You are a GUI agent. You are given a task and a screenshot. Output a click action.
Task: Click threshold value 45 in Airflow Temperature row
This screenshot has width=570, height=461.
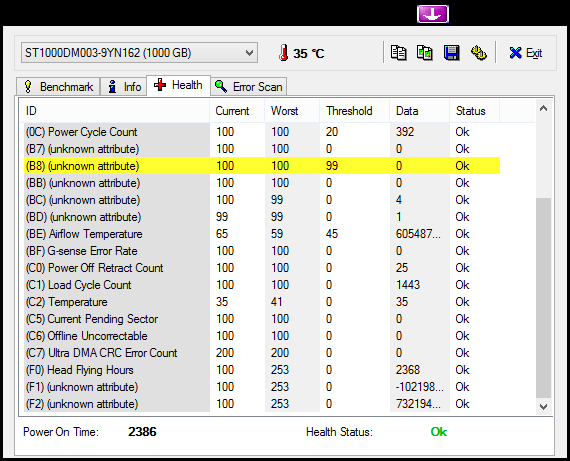tap(332, 234)
